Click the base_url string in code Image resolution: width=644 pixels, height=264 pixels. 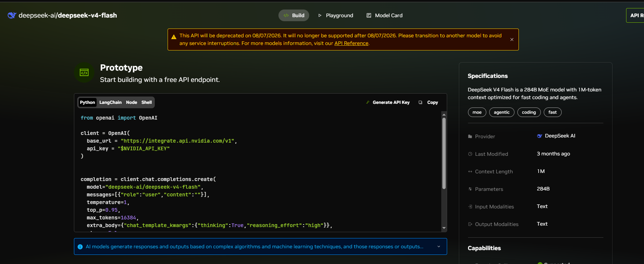[x=177, y=141]
